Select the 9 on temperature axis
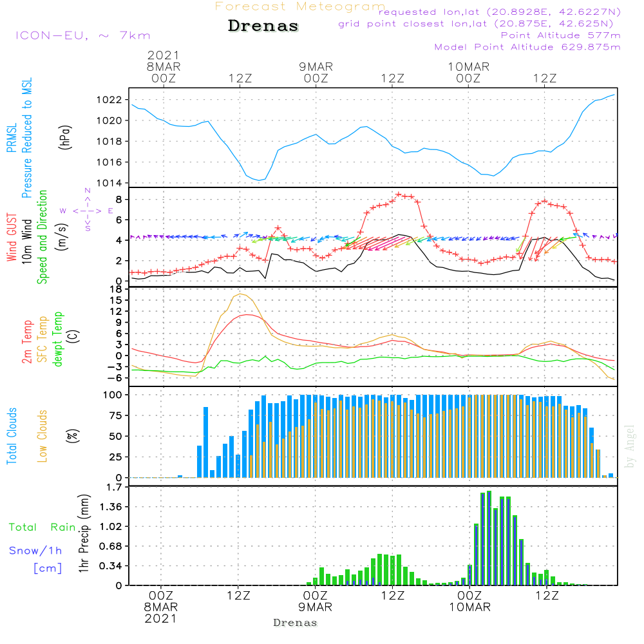644x644 pixels. click(x=119, y=323)
